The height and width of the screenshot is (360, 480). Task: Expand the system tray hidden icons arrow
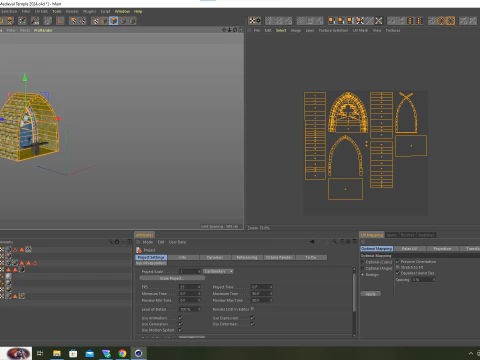tap(471, 353)
